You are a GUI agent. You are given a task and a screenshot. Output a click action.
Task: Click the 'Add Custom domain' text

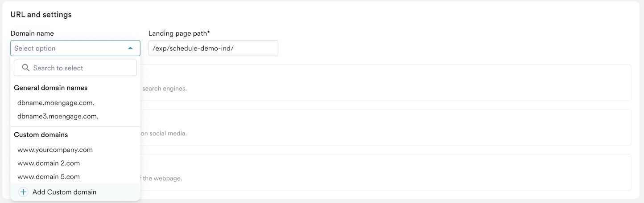tap(64, 192)
